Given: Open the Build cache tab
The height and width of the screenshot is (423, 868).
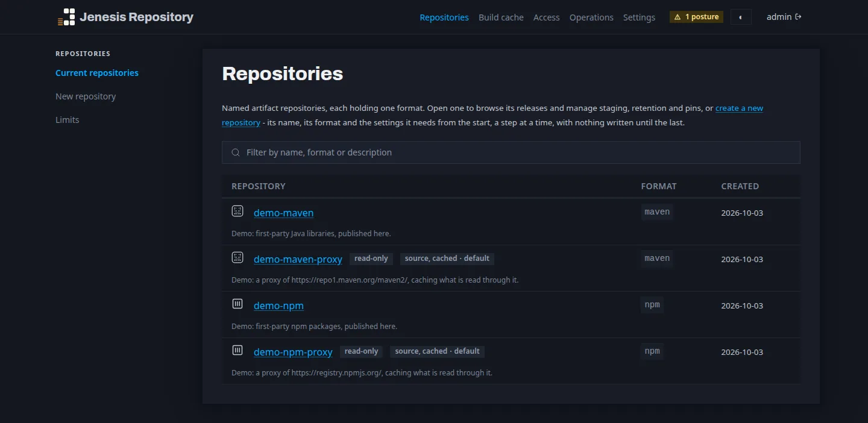Looking at the screenshot, I should click(501, 17).
